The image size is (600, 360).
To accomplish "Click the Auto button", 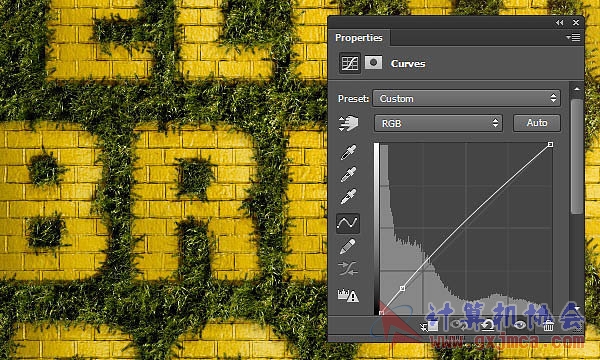I will 537,123.
